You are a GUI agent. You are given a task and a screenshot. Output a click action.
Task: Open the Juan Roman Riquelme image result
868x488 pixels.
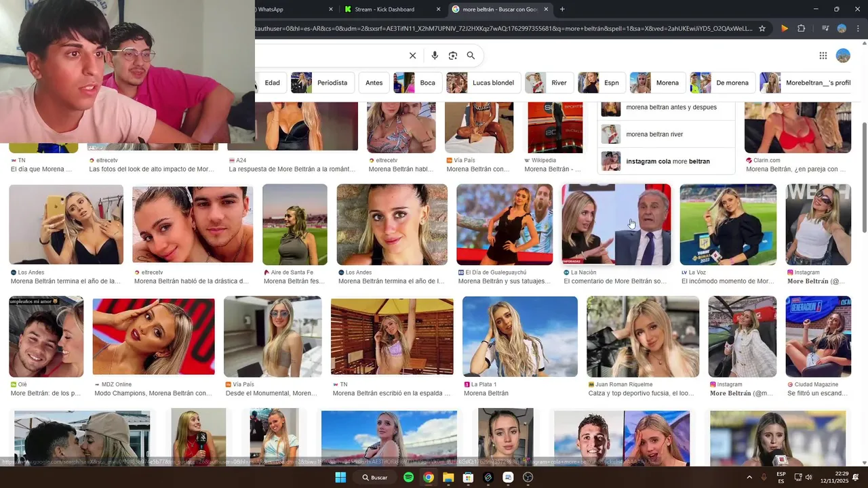[643, 337]
